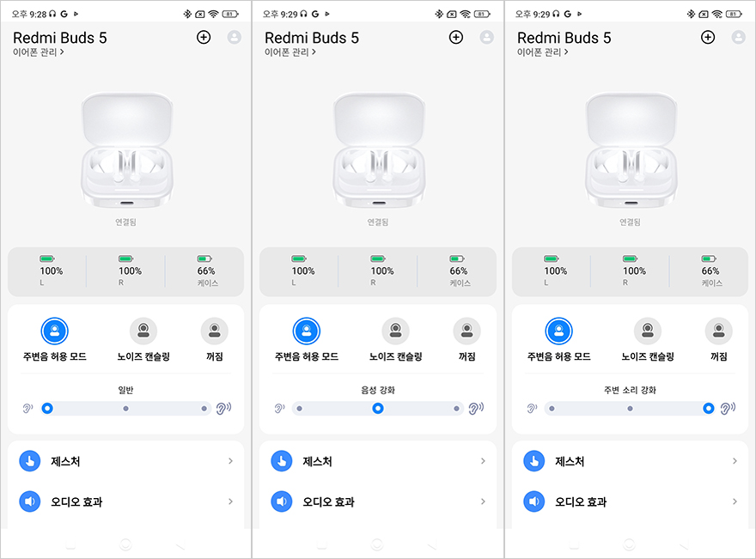Select 주변음 허용 모드 in right screen
The image size is (756, 559).
click(558, 331)
